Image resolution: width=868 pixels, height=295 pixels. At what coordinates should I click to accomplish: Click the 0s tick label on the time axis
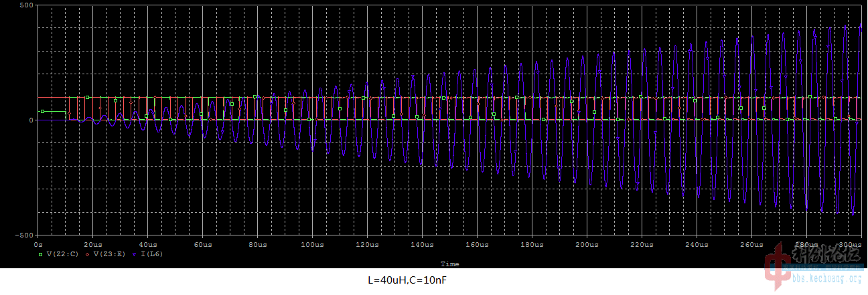[38, 244]
